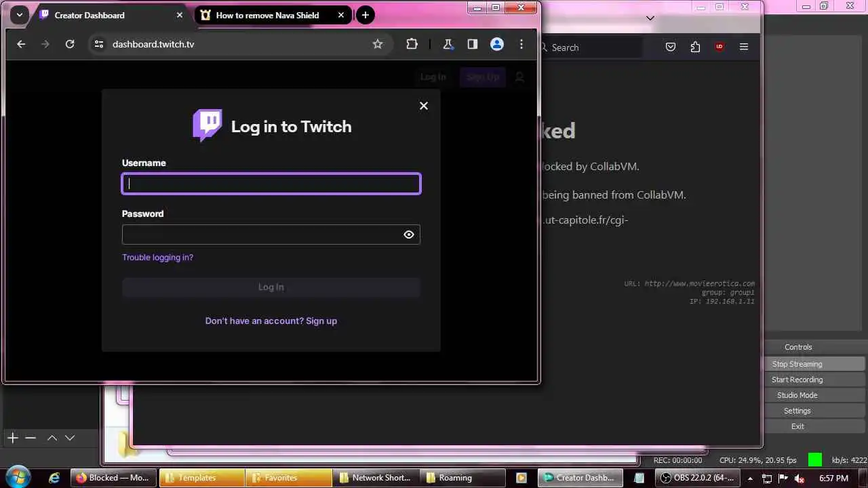Image resolution: width=868 pixels, height=488 pixels.
Task: Focus the Password field
Action: point(271,235)
